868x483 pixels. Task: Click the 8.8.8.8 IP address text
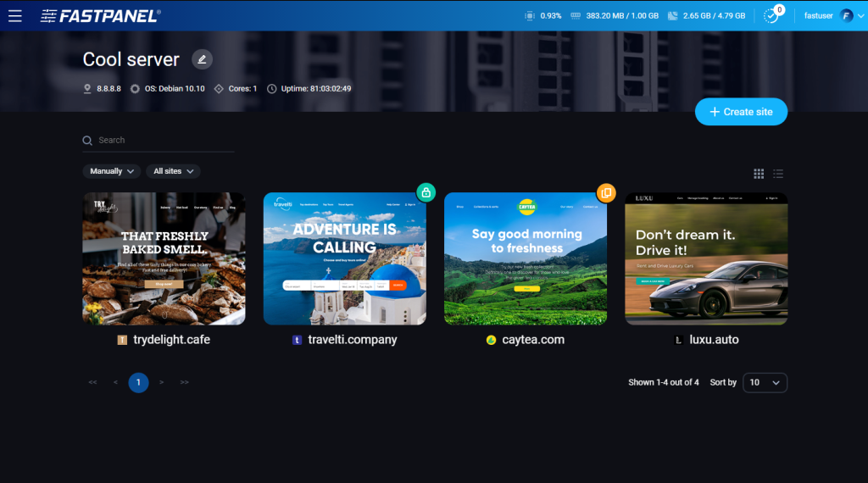point(108,88)
